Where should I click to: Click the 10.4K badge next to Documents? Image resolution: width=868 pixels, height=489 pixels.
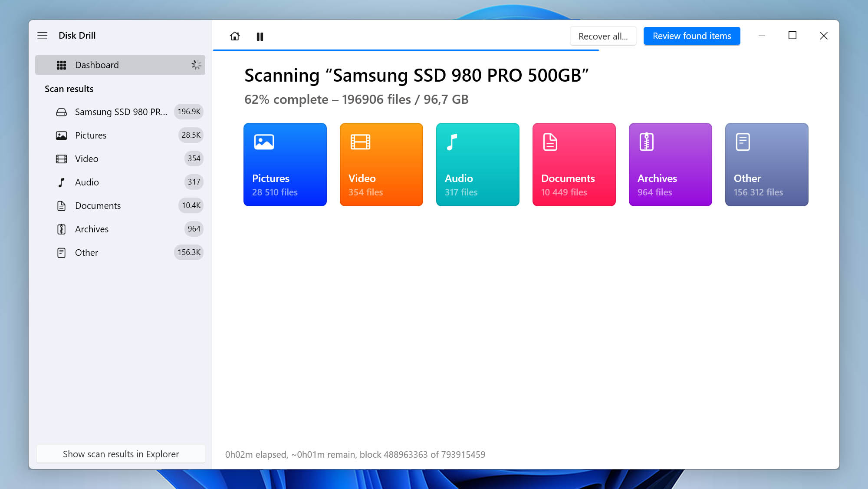[x=191, y=205]
